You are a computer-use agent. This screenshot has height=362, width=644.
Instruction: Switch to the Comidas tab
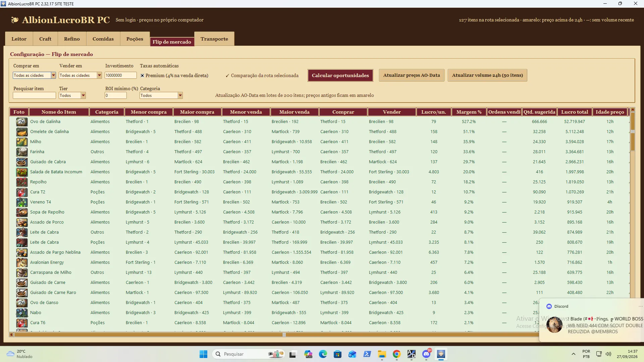(x=103, y=39)
